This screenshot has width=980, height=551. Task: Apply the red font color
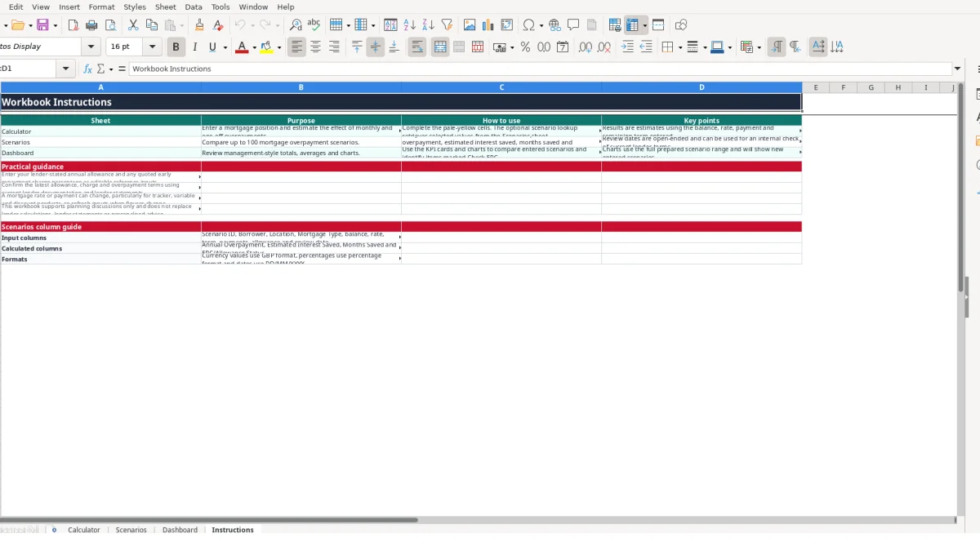242,47
